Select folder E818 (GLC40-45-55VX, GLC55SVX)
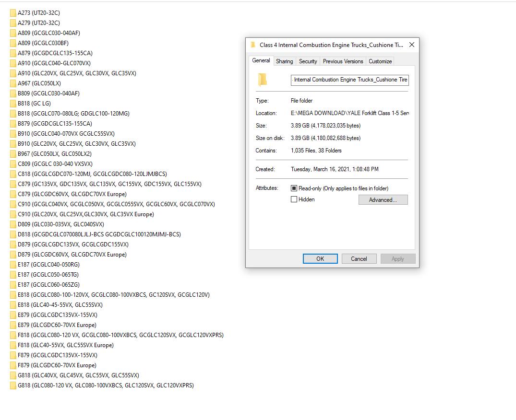Screen dimensions: 516x420 tap(57, 305)
